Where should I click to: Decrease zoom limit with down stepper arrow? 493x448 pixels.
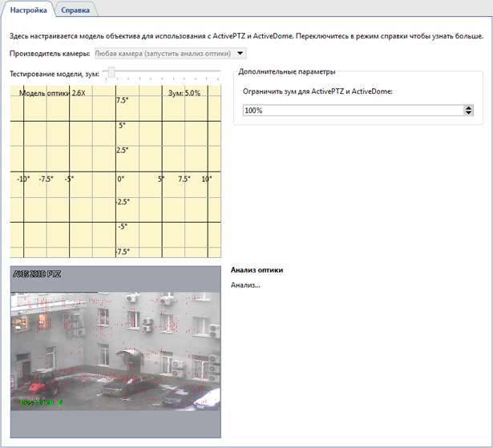(468, 114)
